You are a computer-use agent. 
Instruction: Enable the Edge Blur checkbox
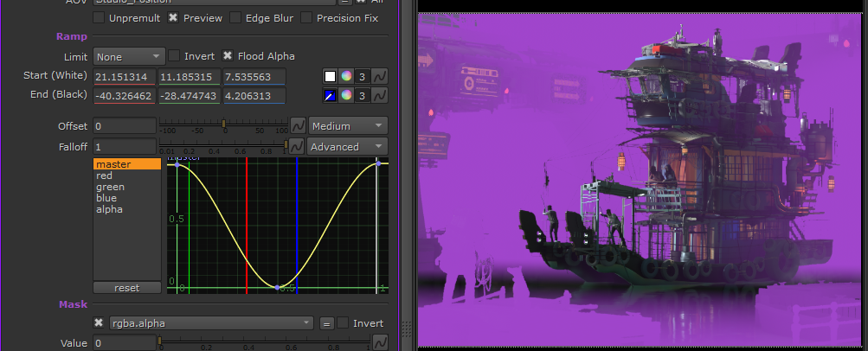[235, 17]
